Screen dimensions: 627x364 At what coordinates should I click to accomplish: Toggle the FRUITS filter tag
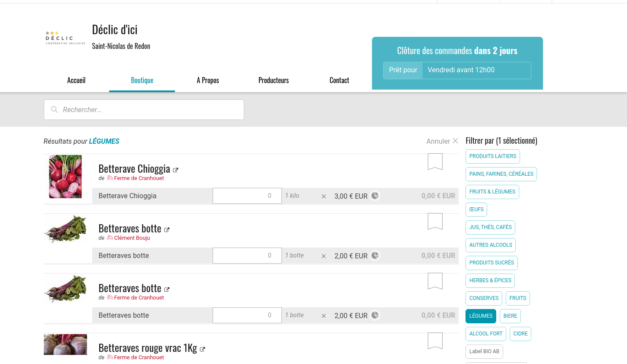point(518,298)
